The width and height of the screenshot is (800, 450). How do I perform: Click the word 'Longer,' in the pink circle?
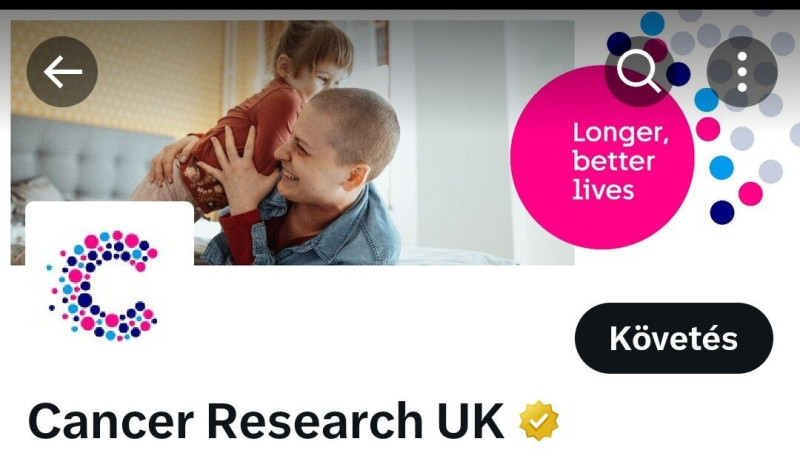coord(620,133)
